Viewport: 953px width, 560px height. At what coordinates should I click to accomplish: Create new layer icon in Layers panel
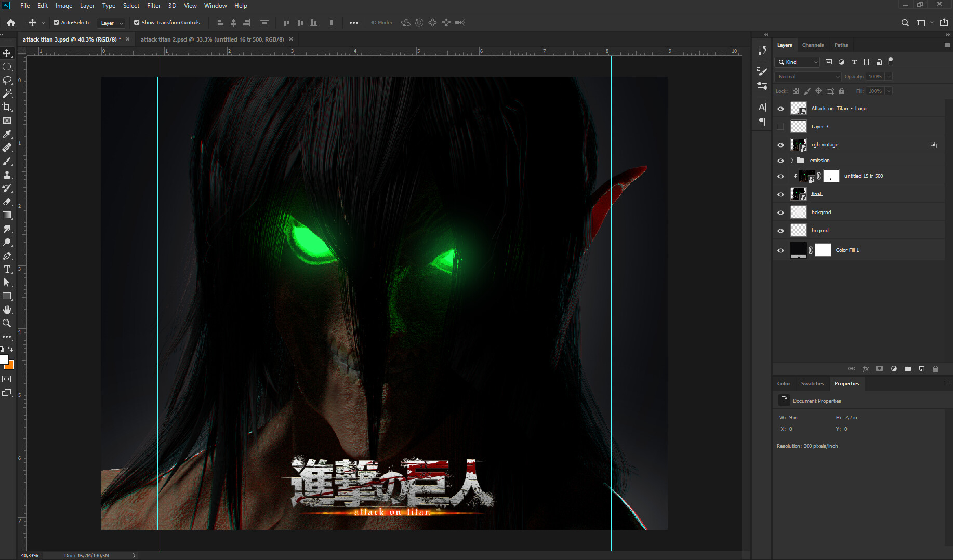pos(922,369)
